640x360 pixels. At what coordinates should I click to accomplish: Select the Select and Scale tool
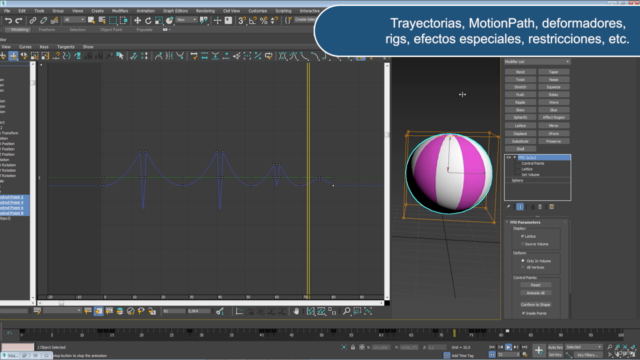coord(159,20)
